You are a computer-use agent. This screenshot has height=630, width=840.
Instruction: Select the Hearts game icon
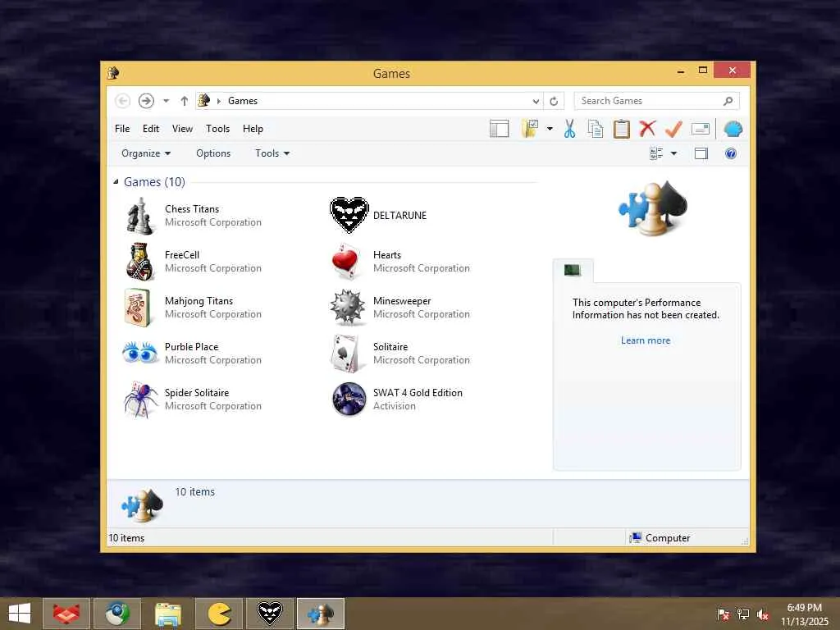click(x=345, y=262)
